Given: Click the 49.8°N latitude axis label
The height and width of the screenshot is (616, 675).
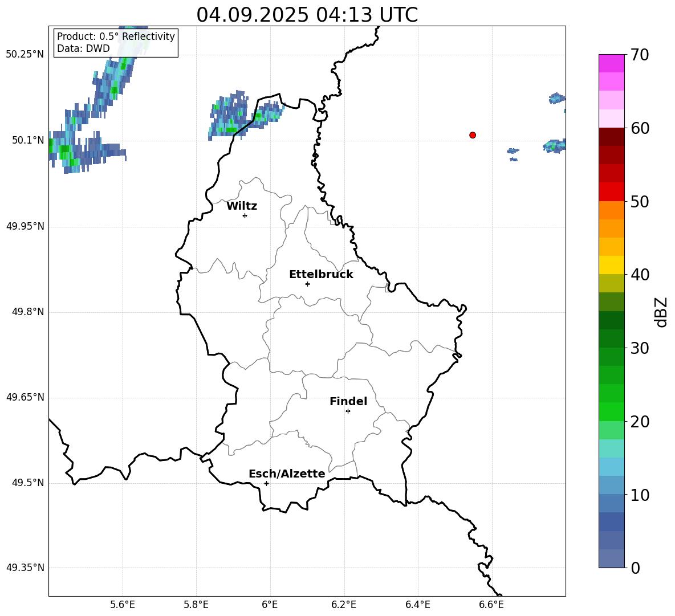Looking at the screenshot, I should coord(27,312).
